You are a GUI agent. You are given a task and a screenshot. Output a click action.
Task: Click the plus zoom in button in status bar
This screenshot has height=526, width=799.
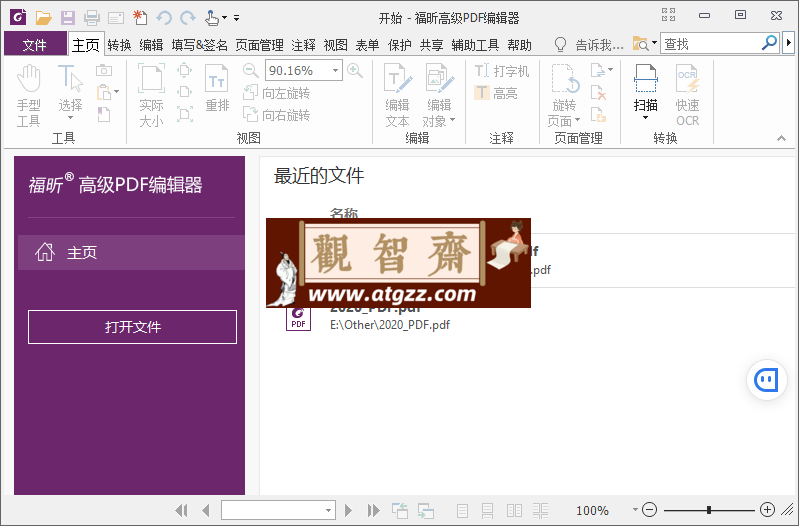pos(767,510)
